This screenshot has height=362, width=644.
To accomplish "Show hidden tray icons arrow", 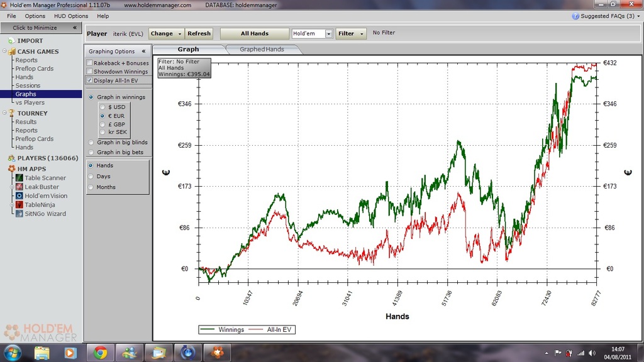I will tap(547, 353).
